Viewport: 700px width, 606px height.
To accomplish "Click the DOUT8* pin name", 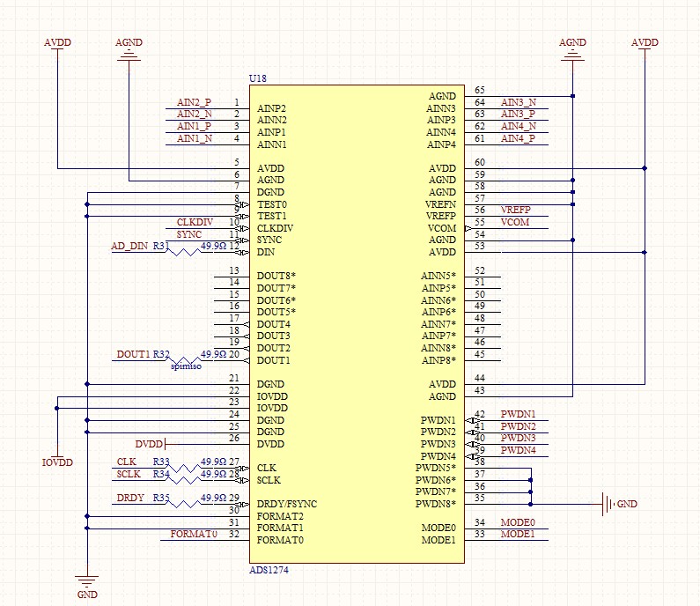I will coord(276,276).
